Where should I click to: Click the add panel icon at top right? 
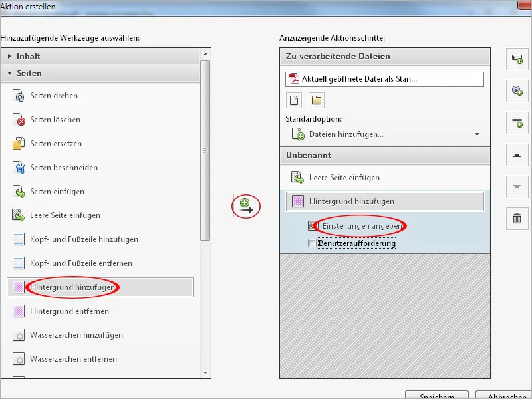tap(517, 59)
